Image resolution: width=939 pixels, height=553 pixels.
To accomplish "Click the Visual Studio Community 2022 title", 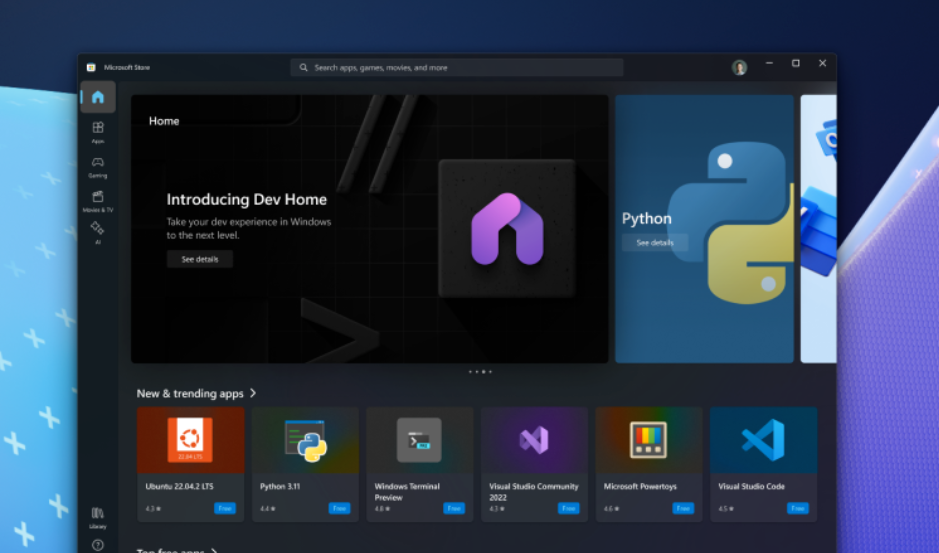I will click(x=534, y=492).
